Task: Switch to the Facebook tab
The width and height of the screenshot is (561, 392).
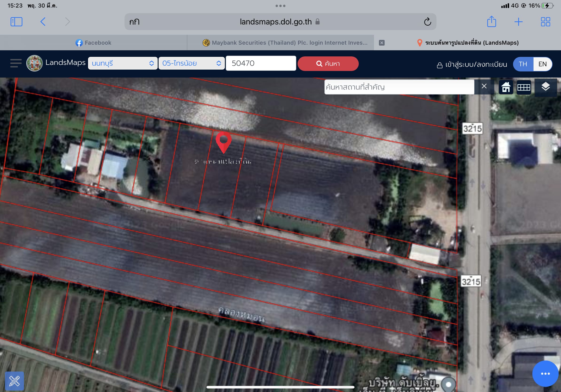Action: [x=93, y=43]
